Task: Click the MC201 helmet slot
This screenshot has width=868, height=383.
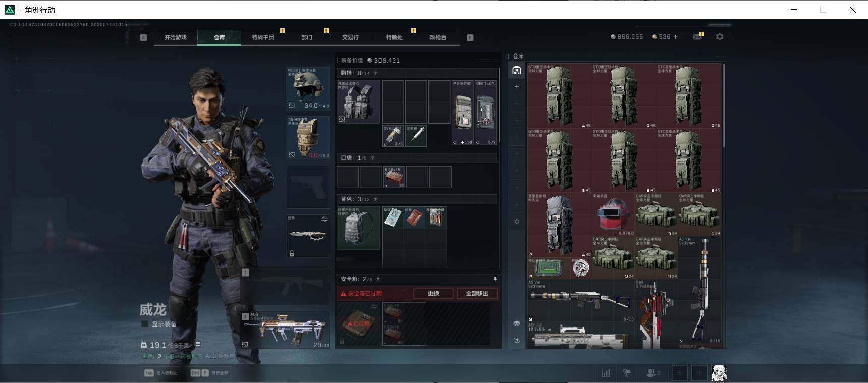Action: click(308, 88)
